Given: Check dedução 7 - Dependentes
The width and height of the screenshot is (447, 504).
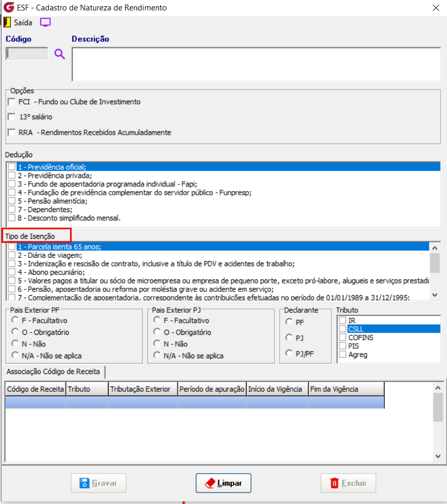Looking at the screenshot, I should (x=12, y=209).
